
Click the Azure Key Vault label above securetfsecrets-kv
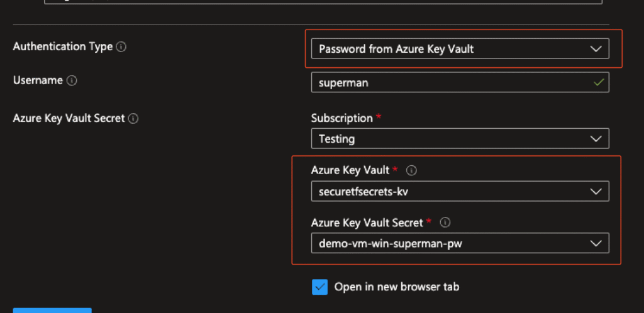pos(351,170)
